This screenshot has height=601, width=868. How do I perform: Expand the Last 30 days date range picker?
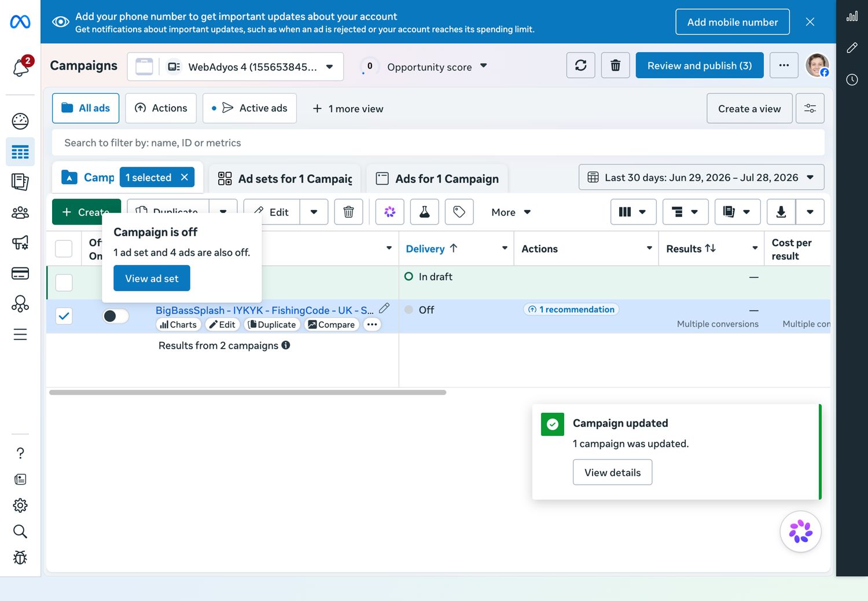point(701,178)
